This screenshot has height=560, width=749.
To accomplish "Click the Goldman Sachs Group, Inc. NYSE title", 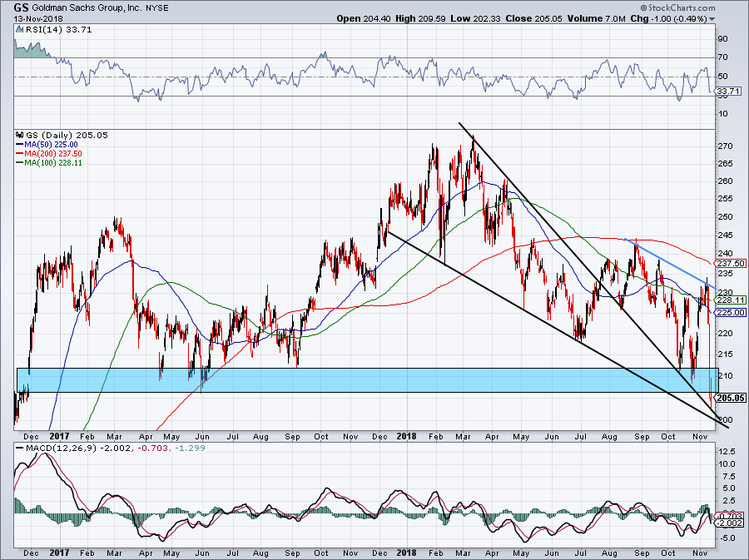I will click(x=101, y=7).
